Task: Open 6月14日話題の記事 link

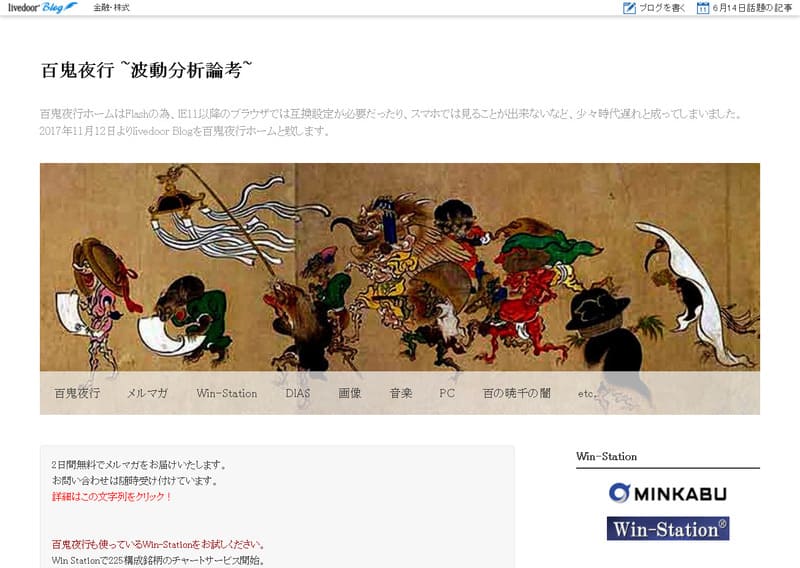Action: [752, 8]
